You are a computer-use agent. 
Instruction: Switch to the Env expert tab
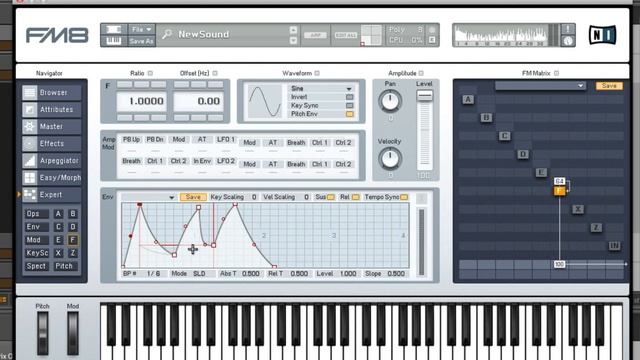(36, 227)
